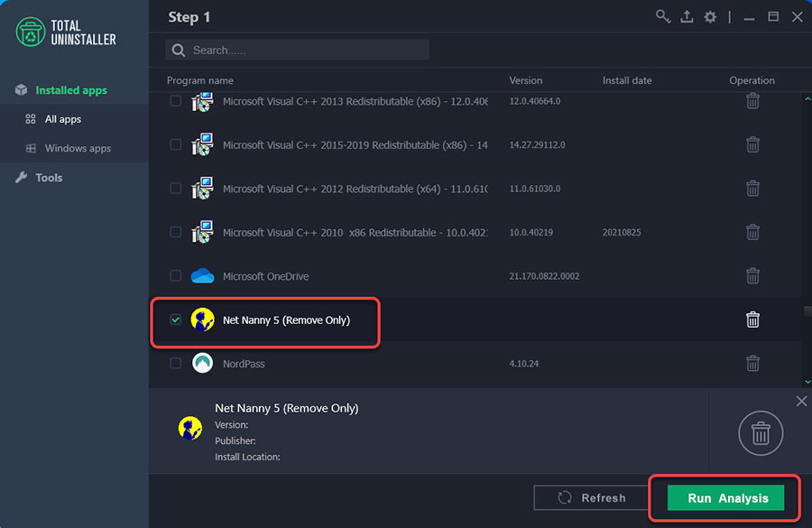The height and width of the screenshot is (528, 812).
Task: Close the app details panel
Action: click(801, 401)
